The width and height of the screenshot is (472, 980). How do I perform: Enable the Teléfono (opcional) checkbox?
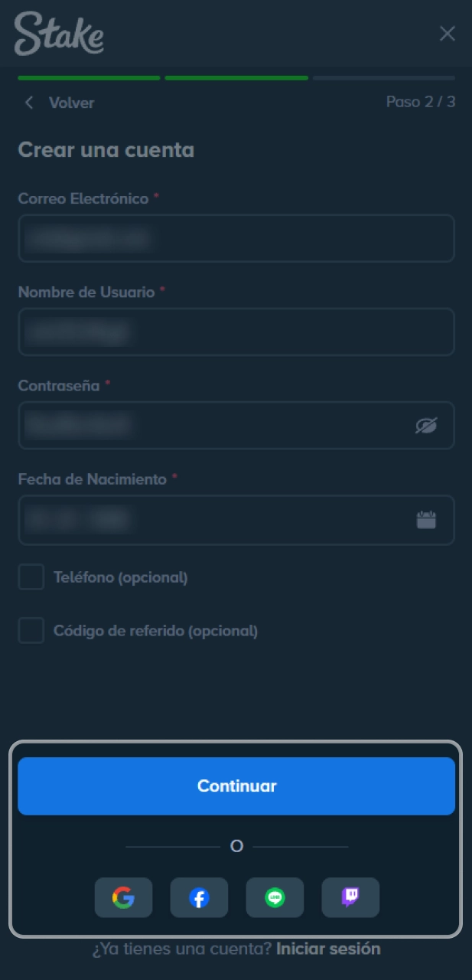point(31,577)
